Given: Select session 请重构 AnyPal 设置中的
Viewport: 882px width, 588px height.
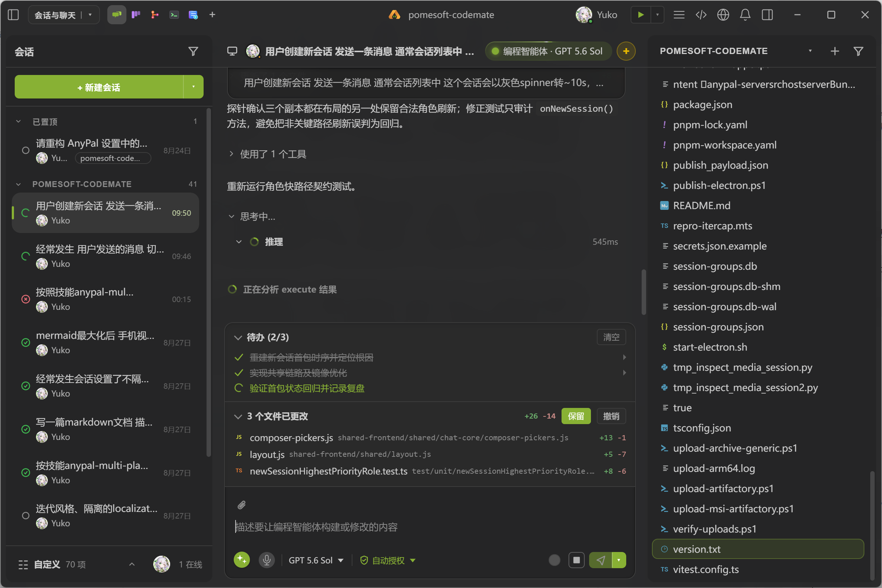Looking at the screenshot, I should 106,150.
